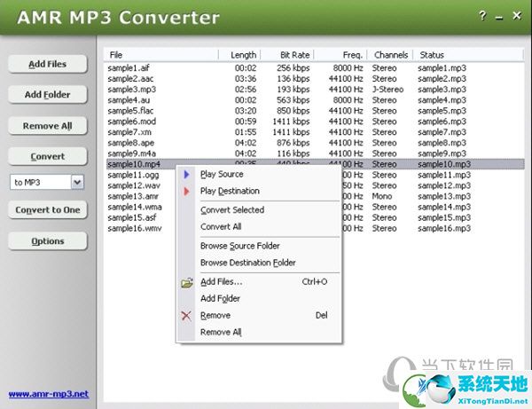The height and width of the screenshot is (409, 532).
Task: Minimize the AMR MP3 Converter window
Action: coord(499,18)
